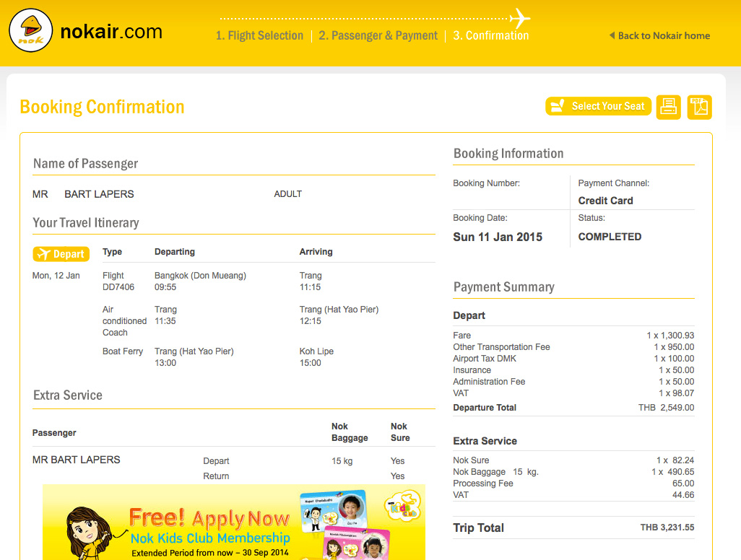Go back to Nokair home
Viewport: 741px width, 560px height.
coord(659,35)
